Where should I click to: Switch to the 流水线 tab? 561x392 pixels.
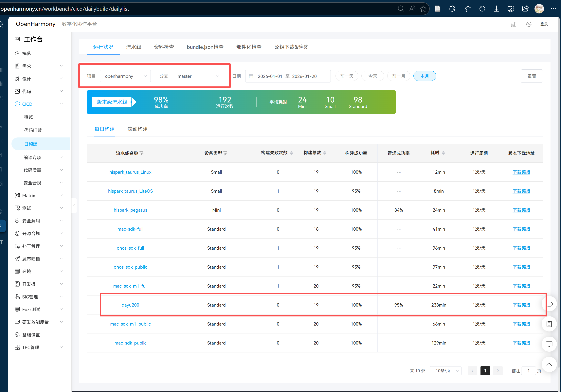coord(133,47)
